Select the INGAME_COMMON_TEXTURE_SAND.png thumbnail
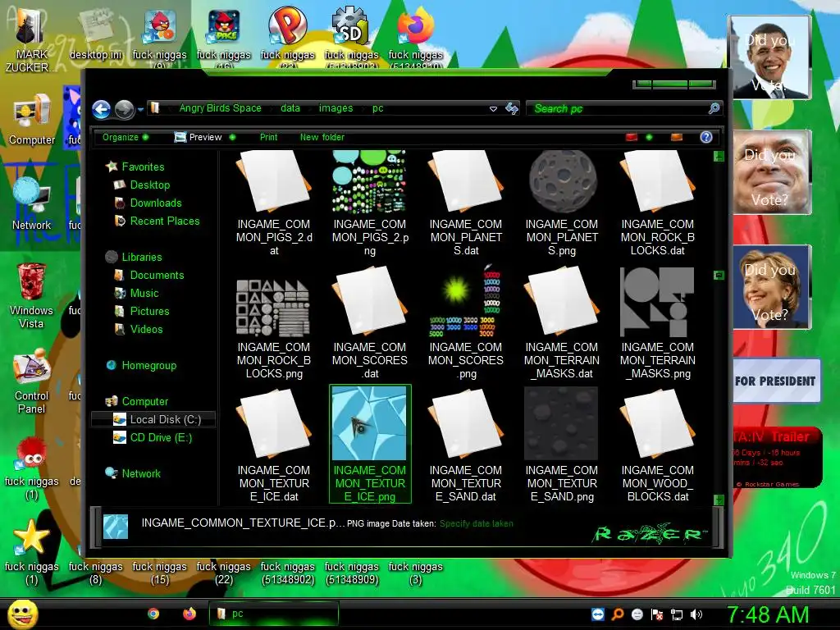The height and width of the screenshot is (630, 840). point(561,445)
